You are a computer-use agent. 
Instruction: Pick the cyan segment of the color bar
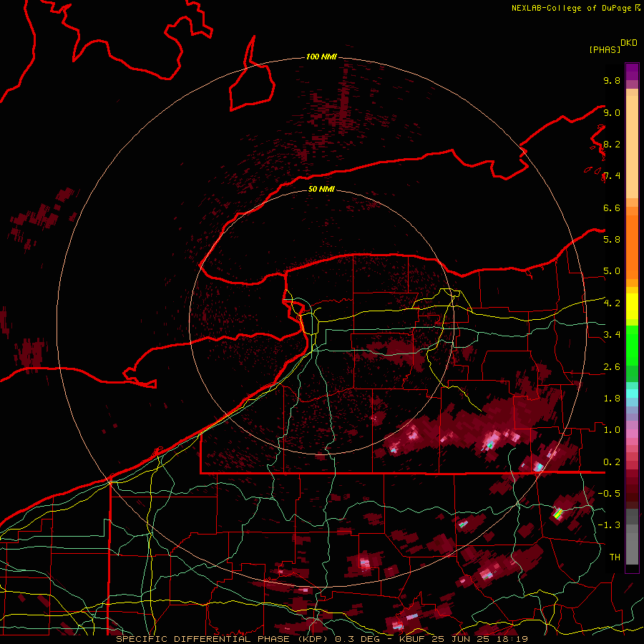tap(632, 394)
